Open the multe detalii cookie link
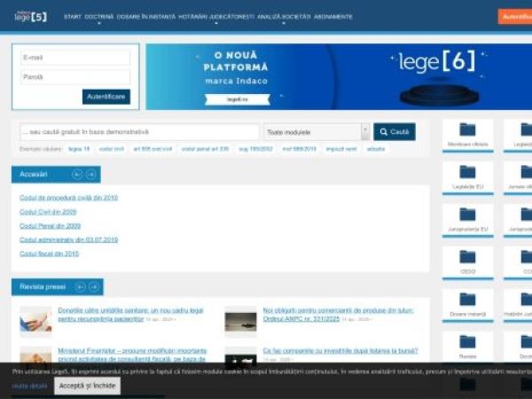532x399 pixels. (x=30, y=386)
